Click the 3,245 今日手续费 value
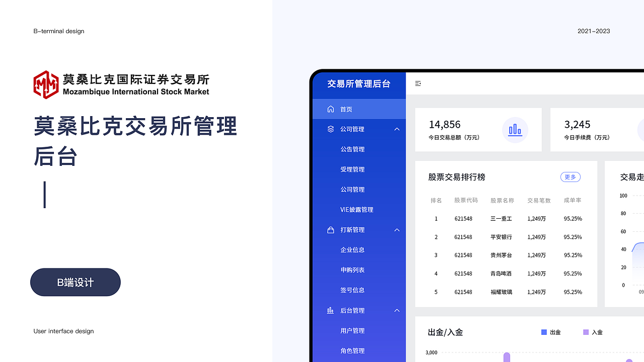644x362 pixels. [577, 124]
